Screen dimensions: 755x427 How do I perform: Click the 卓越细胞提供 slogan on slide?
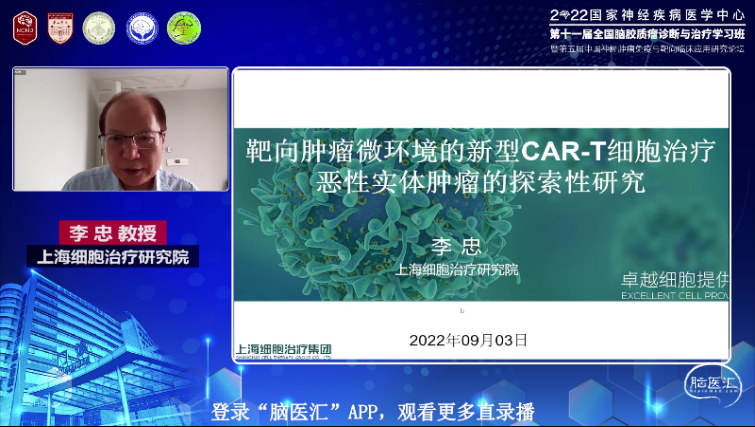click(680, 280)
